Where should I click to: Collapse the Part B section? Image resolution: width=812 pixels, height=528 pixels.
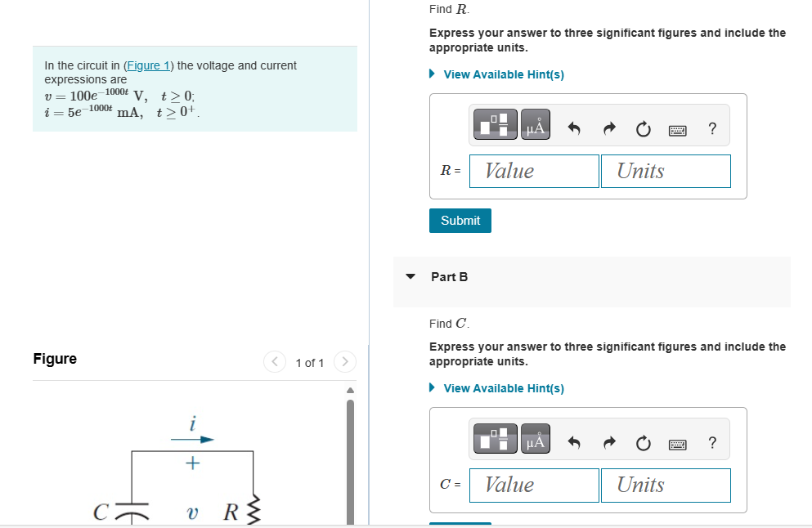pos(410,276)
